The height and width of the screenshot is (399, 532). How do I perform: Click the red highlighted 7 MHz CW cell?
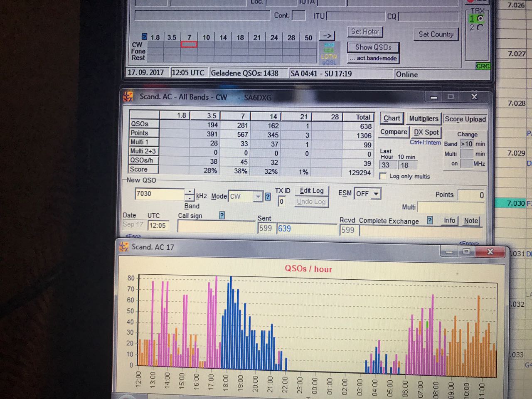pos(189,44)
